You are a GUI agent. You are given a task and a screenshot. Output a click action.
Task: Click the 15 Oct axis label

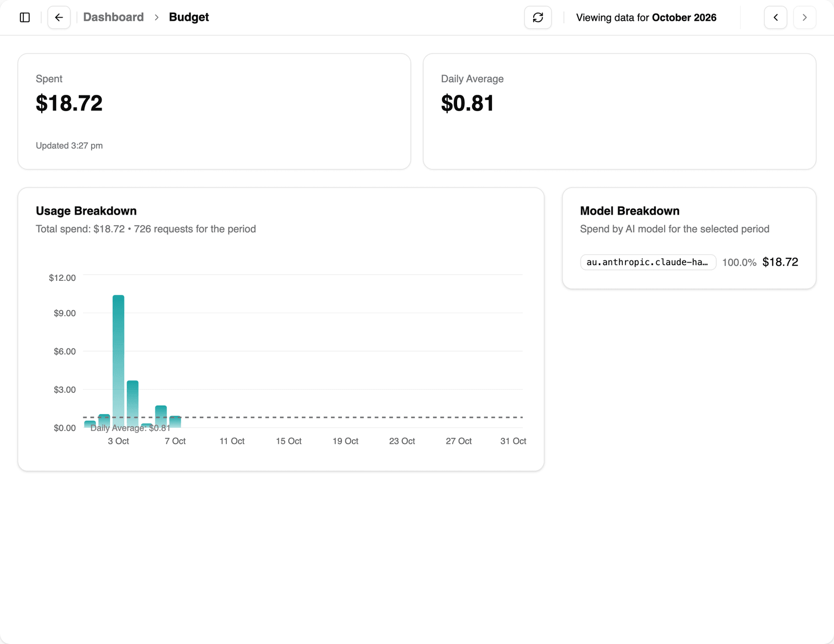(x=289, y=441)
